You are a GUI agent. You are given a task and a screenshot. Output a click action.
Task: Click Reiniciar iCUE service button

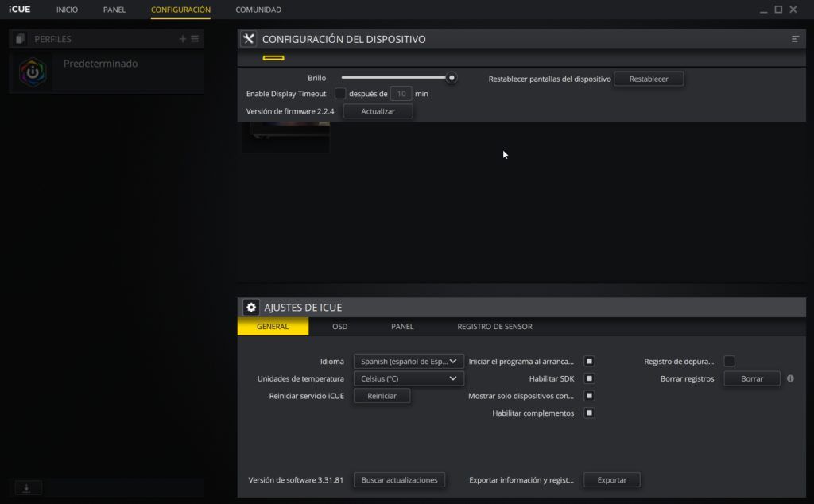[x=382, y=396]
